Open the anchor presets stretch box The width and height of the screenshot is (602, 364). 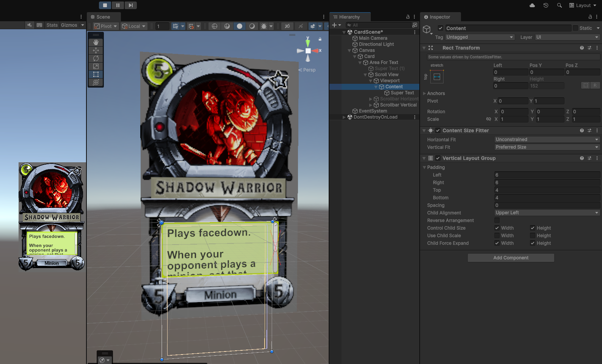(437, 77)
